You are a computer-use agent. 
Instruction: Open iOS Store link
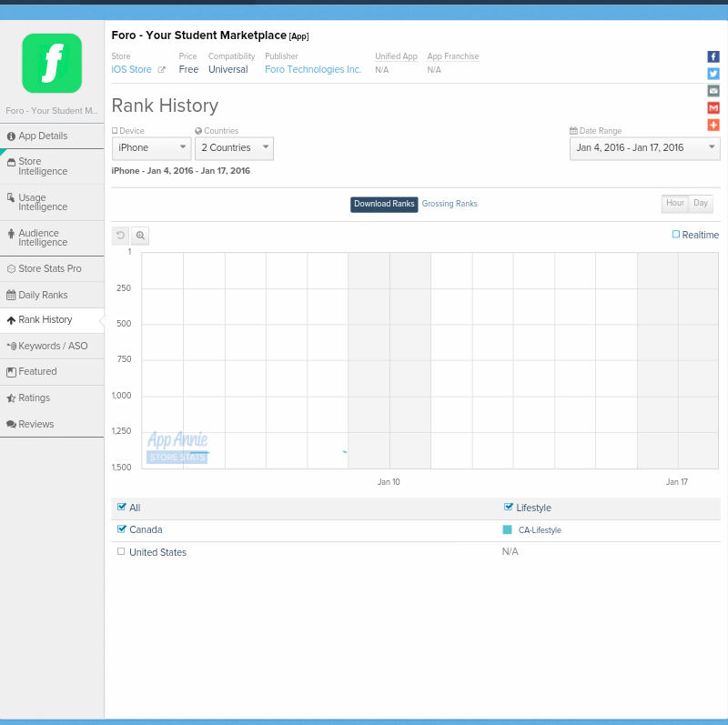(131, 70)
